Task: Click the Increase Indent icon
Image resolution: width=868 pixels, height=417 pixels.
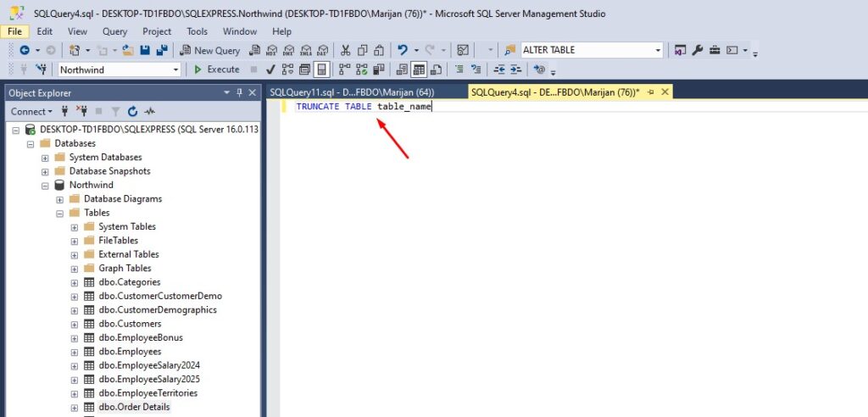Action: [516, 69]
